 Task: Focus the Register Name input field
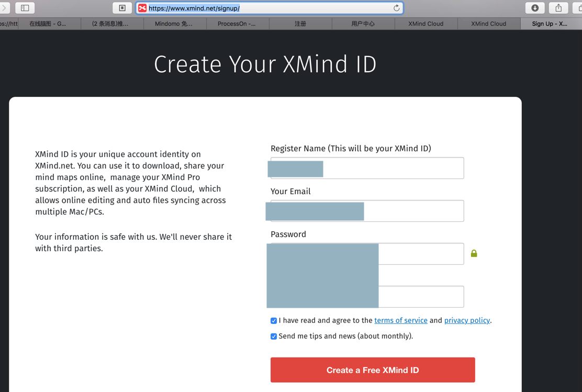pyautogui.click(x=367, y=168)
